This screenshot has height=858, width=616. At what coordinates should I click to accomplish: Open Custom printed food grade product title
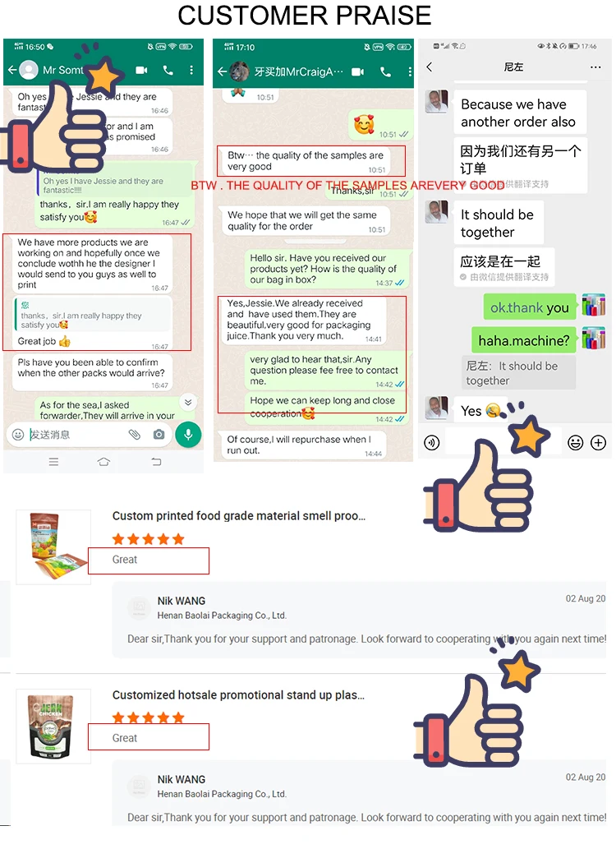(x=239, y=516)
